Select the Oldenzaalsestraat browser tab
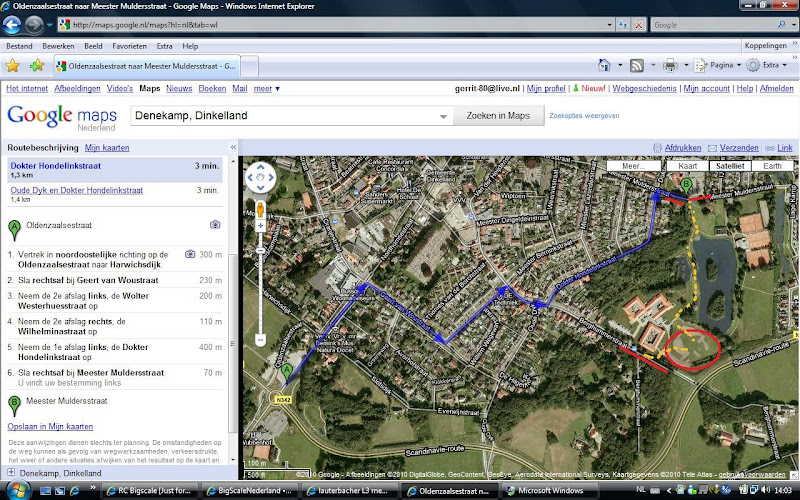This screenshot has height=500, width=800. pyautogui.click(x=146, y=66)
